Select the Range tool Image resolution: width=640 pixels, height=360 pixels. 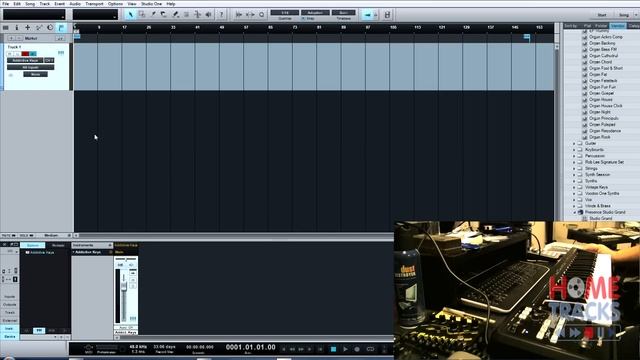tap(142, 15)
